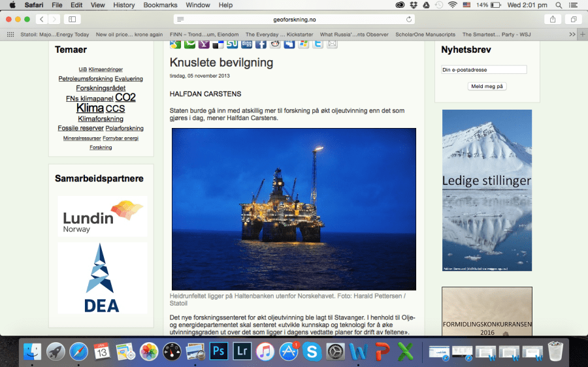588x367 pixels.
Task: Open the Klima topic tag
Action: tap(90, 108)
